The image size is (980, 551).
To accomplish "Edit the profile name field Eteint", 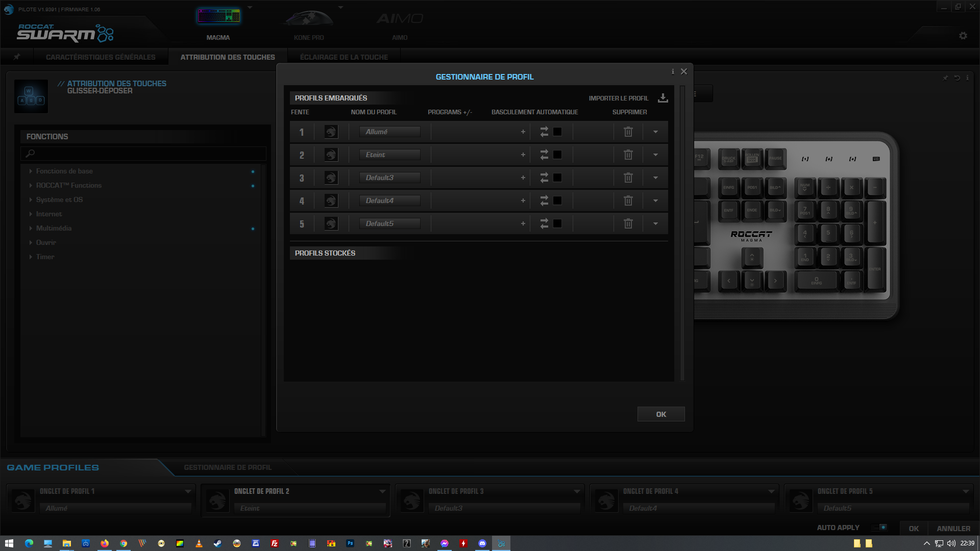I will click(x=390, y=155).
